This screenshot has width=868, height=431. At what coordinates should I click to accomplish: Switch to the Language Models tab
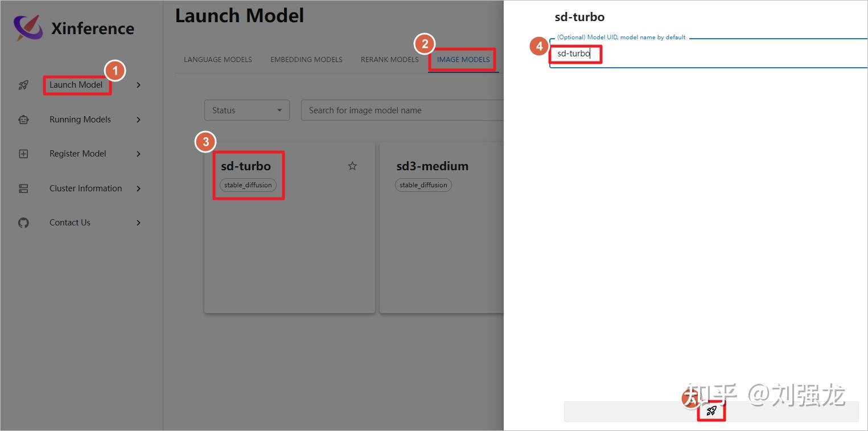217,59
